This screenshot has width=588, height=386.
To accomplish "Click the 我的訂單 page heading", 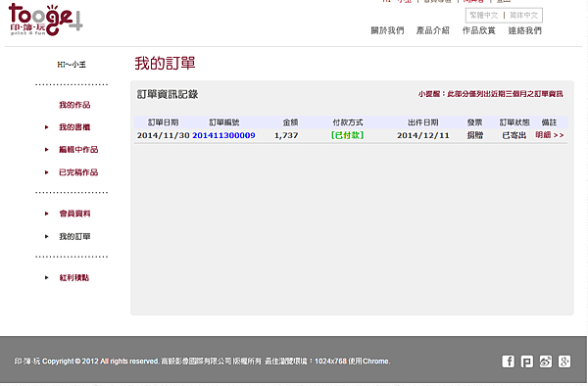I will (165, 63).
